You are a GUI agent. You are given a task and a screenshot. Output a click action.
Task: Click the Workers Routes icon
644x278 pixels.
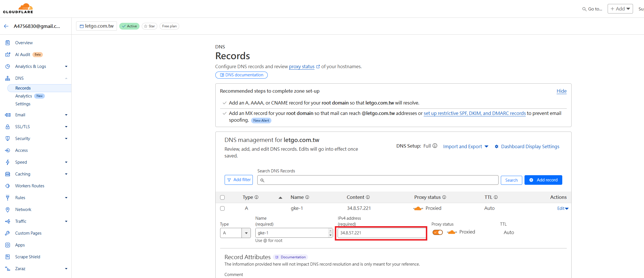8,186
